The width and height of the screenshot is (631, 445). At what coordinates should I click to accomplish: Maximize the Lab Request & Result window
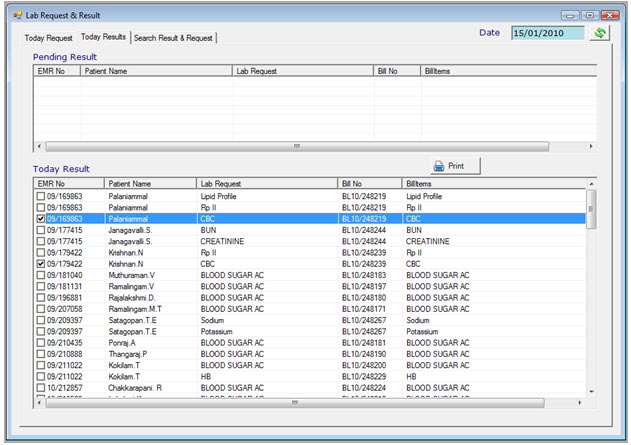coord(590,15)
